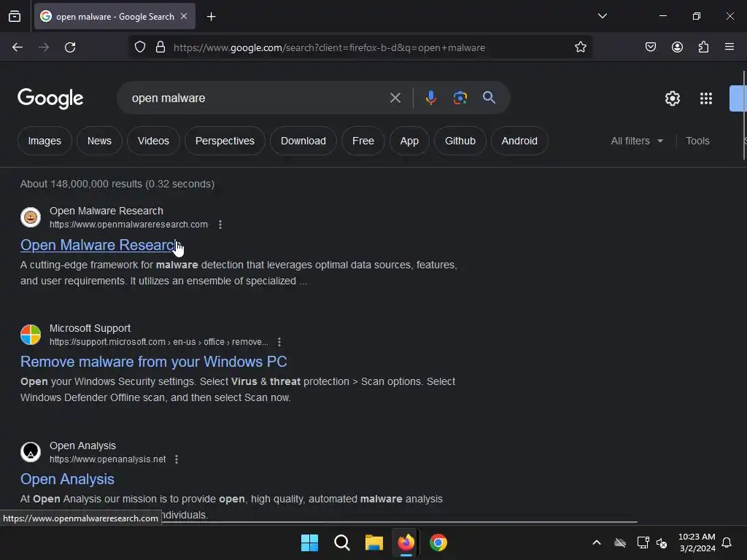Open Windows taskbar search
Image resolution: width=747 pixels, height=560 pixels.
[342, 542]
